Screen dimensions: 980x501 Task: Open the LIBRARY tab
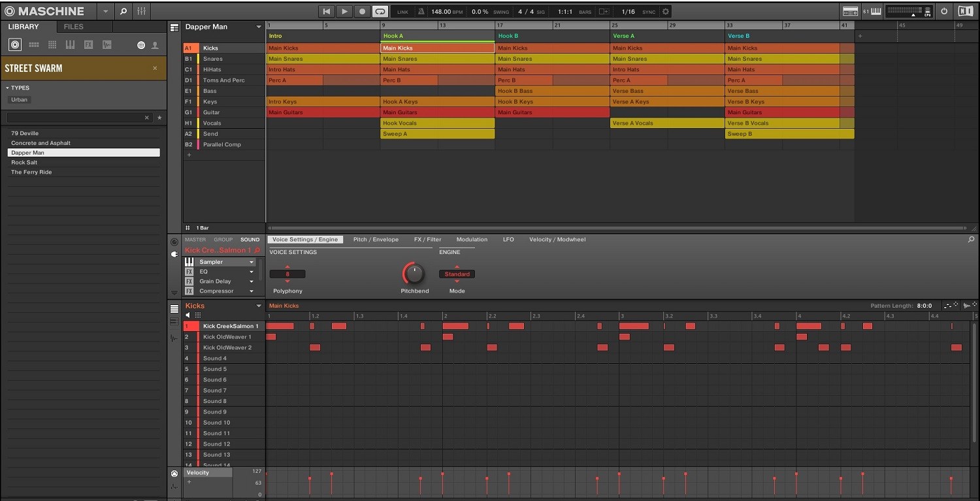[x=24, y=27]
